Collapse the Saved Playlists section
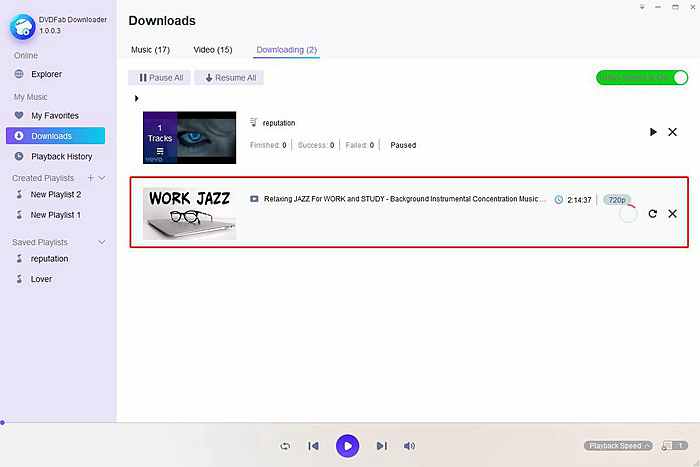The height and width of the screenshot is (467, 700). (102, 242)
